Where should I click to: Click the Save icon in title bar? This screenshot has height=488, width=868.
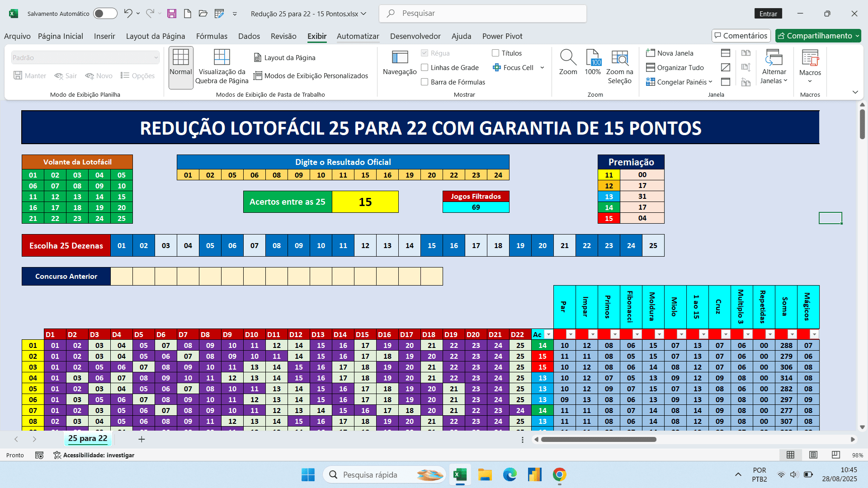171,14
